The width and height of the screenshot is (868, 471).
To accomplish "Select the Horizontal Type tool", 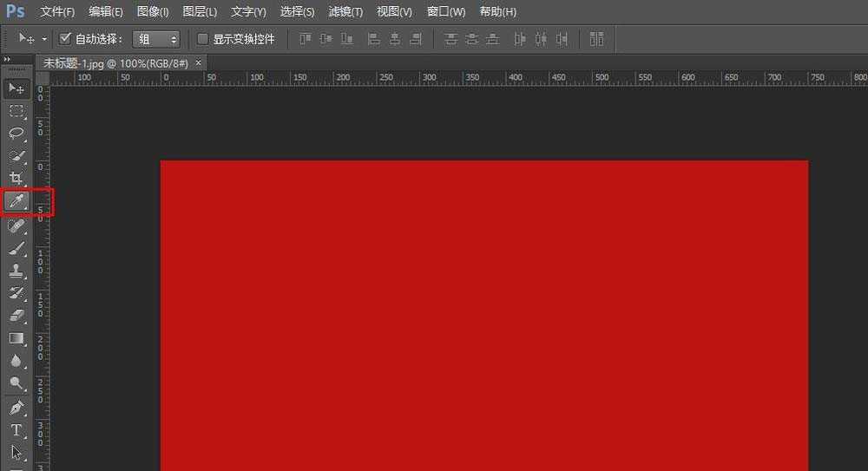I will coord(16,430).
